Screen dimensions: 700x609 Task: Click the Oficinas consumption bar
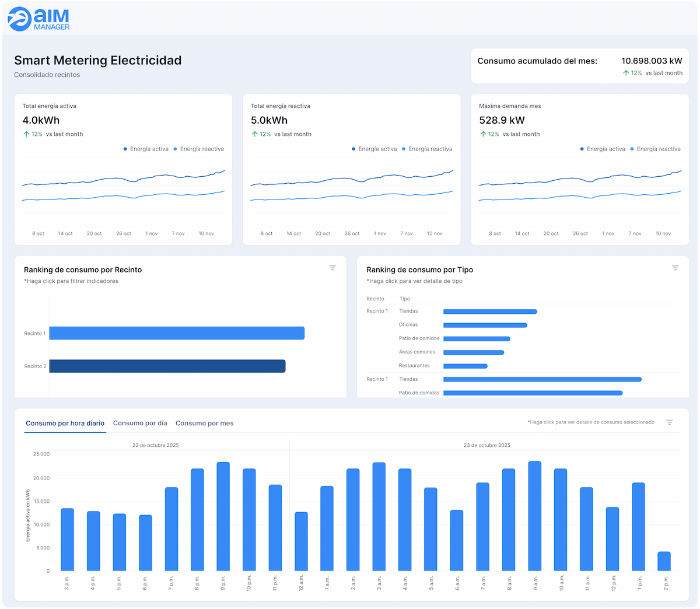pyautogui.click(x=485, y=325)
